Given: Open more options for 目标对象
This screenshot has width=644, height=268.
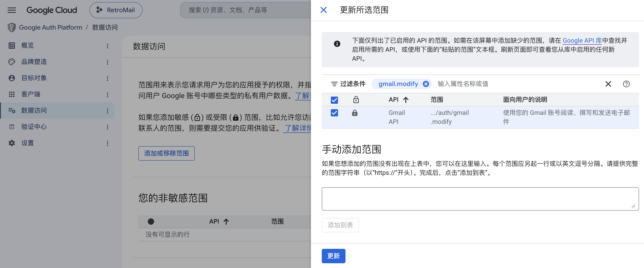Looking at the screenshot, I should (x=108, y=78).
